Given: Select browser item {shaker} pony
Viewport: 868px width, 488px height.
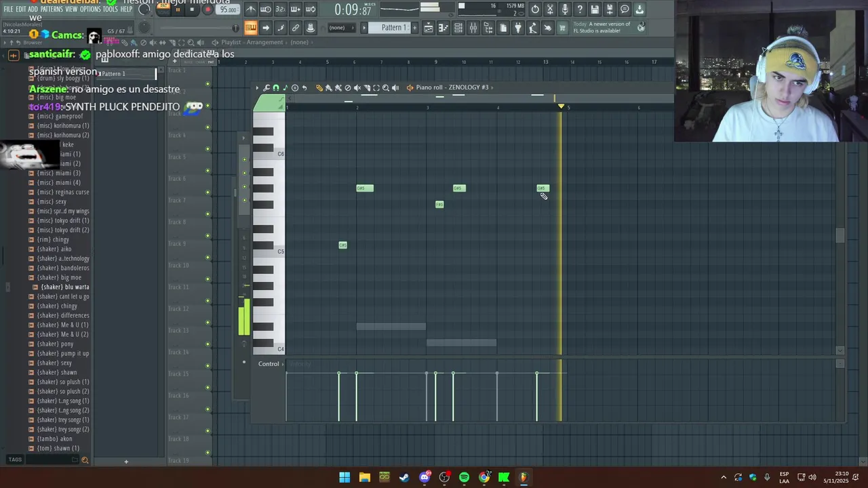Looking at the screenshot, I should tap(55, 344).
